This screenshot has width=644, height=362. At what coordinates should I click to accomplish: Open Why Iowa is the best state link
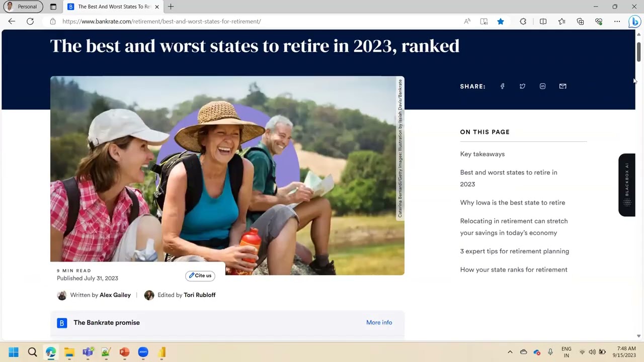(512, 203)
